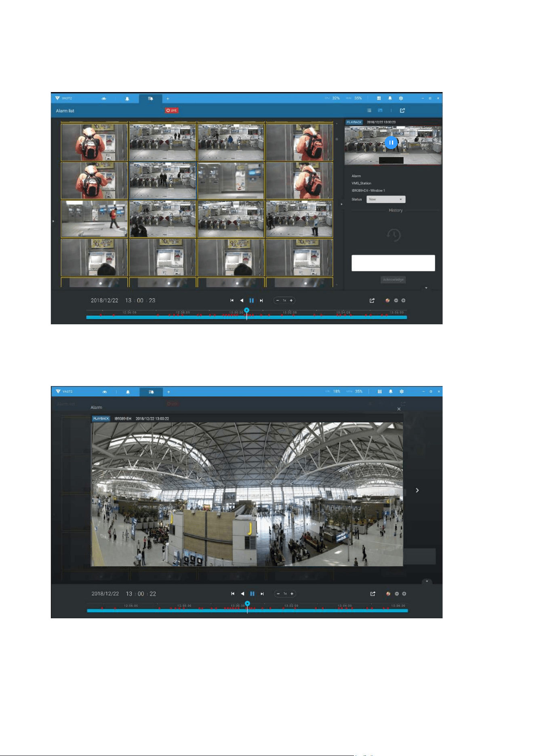Step to next frame on 13:00:22 playback bar
The image size is (535, 756).
[262, 594]
